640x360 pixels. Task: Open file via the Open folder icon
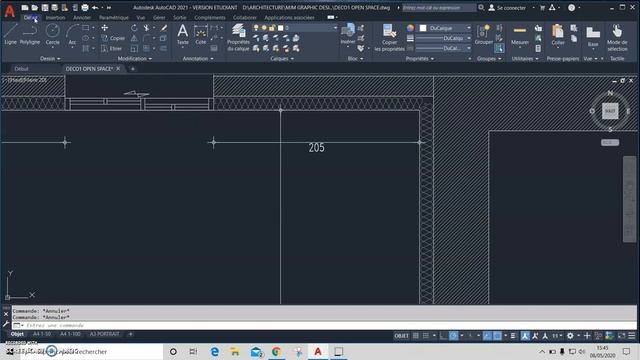[x=35, y=7]
